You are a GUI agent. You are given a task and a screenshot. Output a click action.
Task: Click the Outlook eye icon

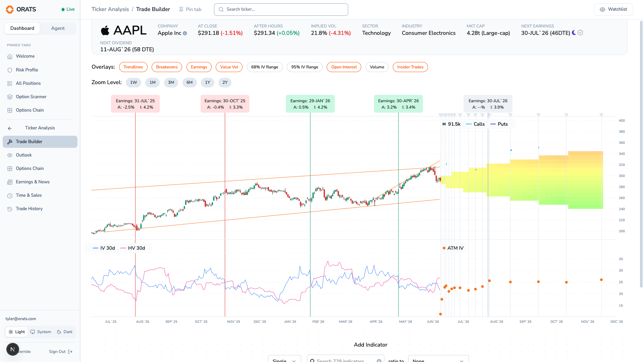[x=10, y=155]
